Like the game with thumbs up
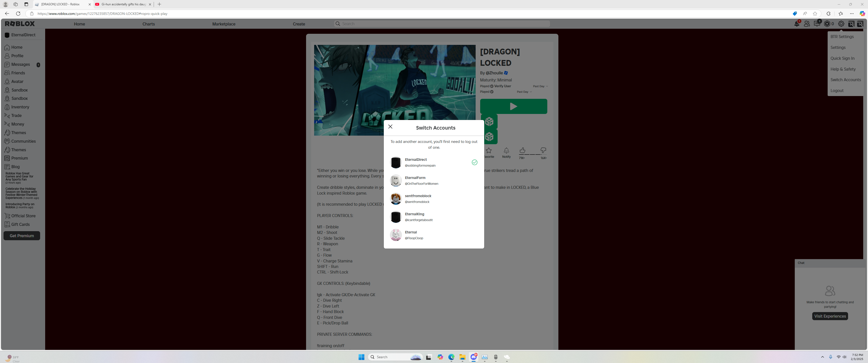 522,150
